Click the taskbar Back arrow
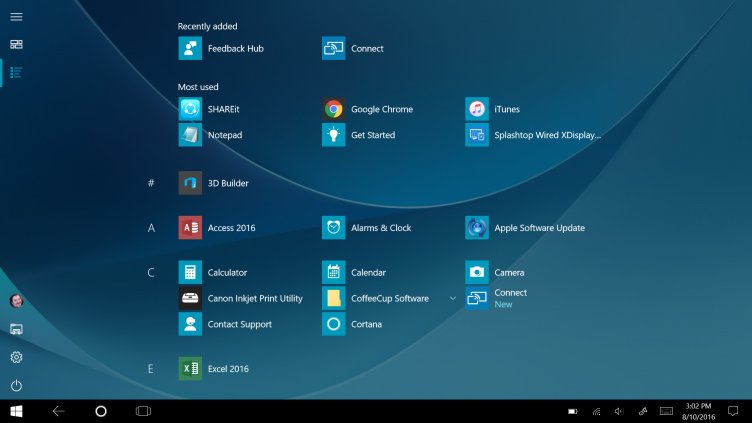This screenshot has height=423, width=752. (59, 411)
